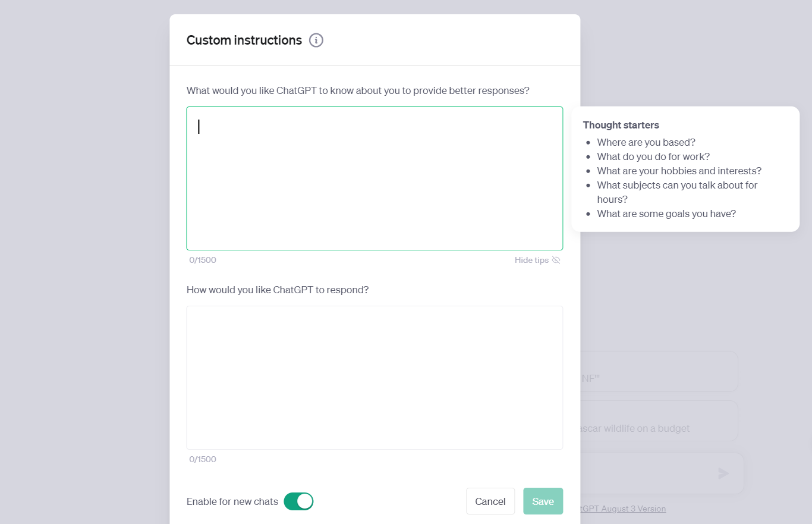The height and width of the screenshot is (524, 812).
Task: Click the Hide tips text
Action: (531, 260)
